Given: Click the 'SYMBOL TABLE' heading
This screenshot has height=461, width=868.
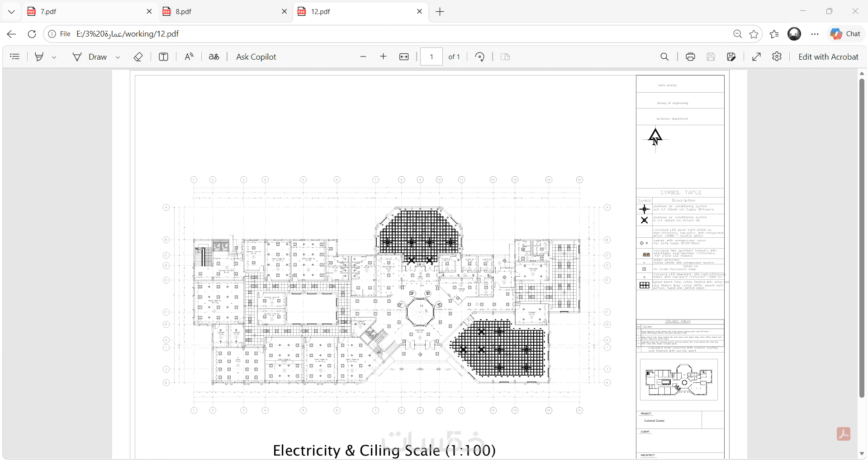Looking at the screenshot, I should (x=681, y=193).
